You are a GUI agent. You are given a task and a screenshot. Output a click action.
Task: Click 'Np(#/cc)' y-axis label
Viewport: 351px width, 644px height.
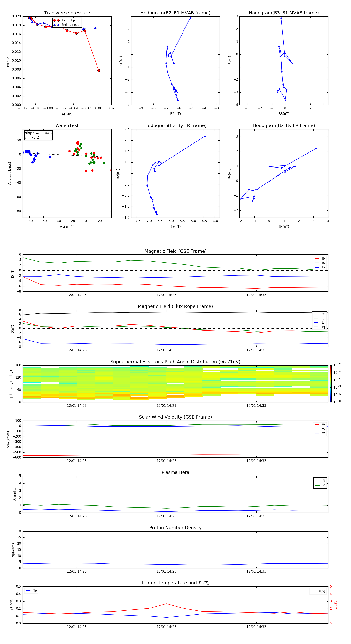(x=13, y=550)
